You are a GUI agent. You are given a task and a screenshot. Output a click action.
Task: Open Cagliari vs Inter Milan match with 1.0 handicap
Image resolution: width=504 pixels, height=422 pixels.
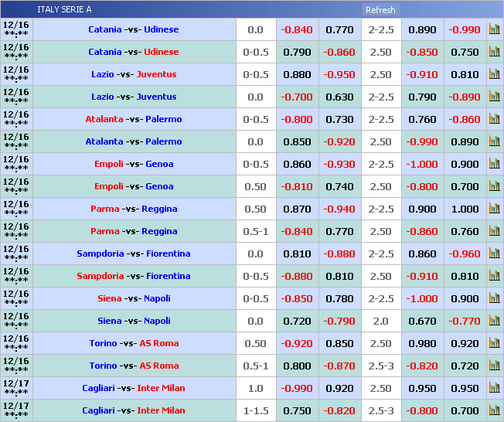[134, 389]
